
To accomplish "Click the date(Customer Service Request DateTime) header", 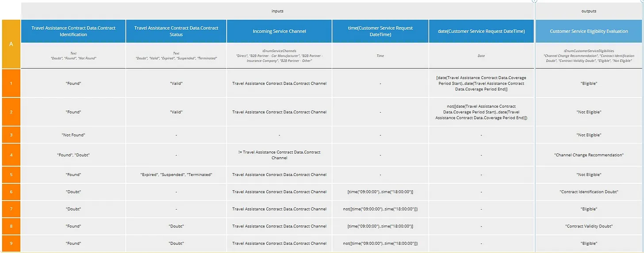I will pyautogui.click(x=481, y=31).
